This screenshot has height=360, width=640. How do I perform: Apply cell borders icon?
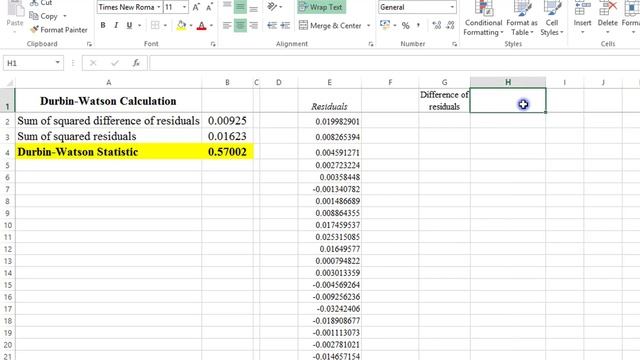click(x=155, y=25)
